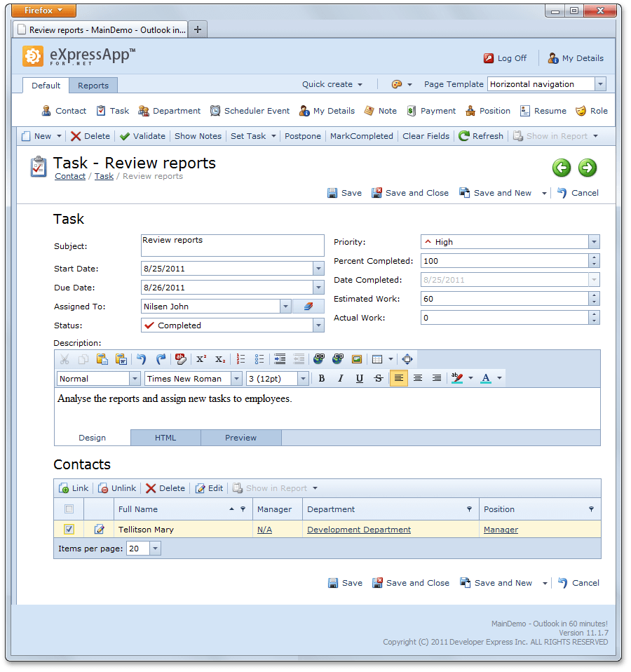Switch editor to HTML tab
This screenshot has width=631, height=672.
tap(165, 438)
